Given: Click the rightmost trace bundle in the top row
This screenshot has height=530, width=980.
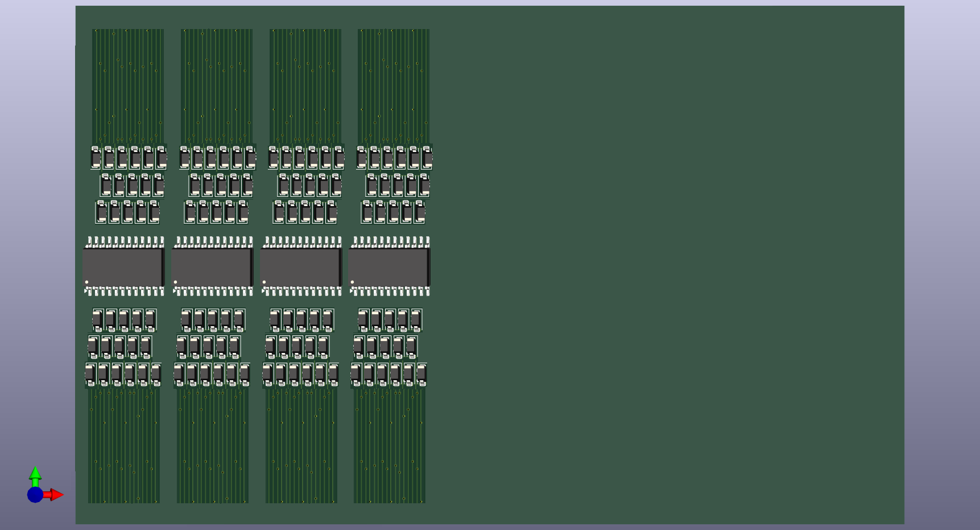Looking at the screenshot, I should tap(394, 85).
